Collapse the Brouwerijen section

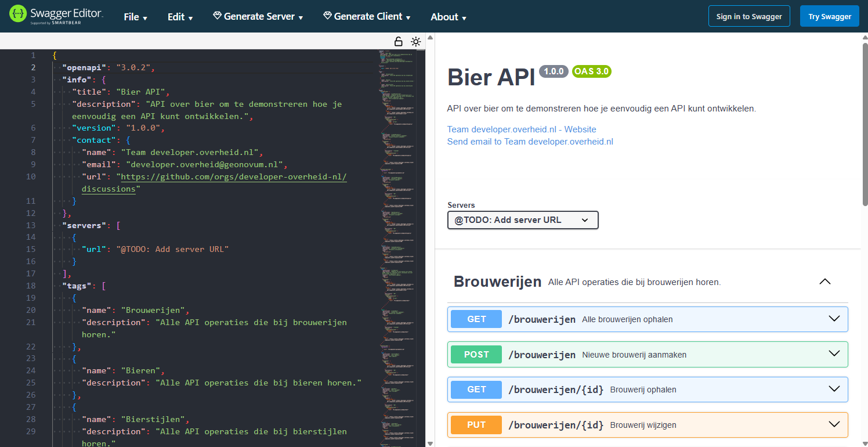(824, 282)
